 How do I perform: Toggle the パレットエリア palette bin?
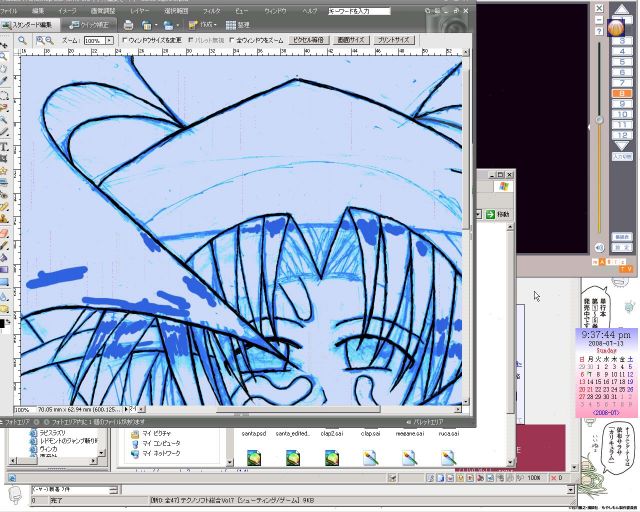(424, 422)
